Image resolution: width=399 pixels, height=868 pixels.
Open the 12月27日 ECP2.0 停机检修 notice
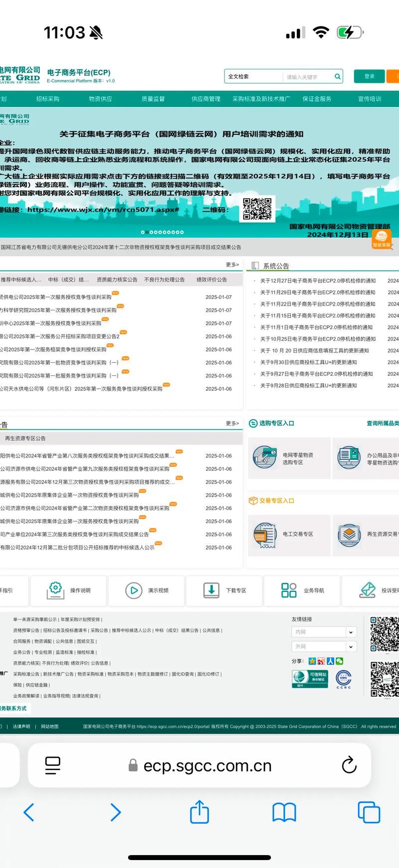coord(318,281)
